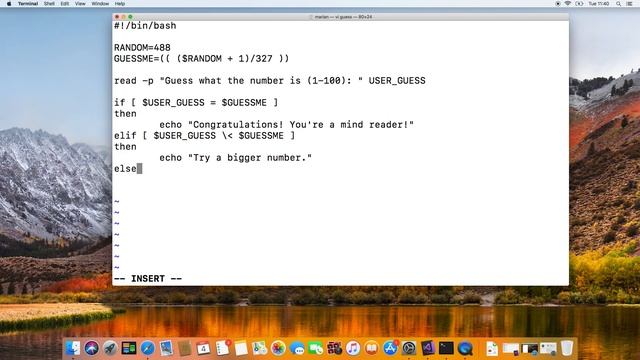Minimize the Terminal window

pyautogui.click(x=124, y=17)
